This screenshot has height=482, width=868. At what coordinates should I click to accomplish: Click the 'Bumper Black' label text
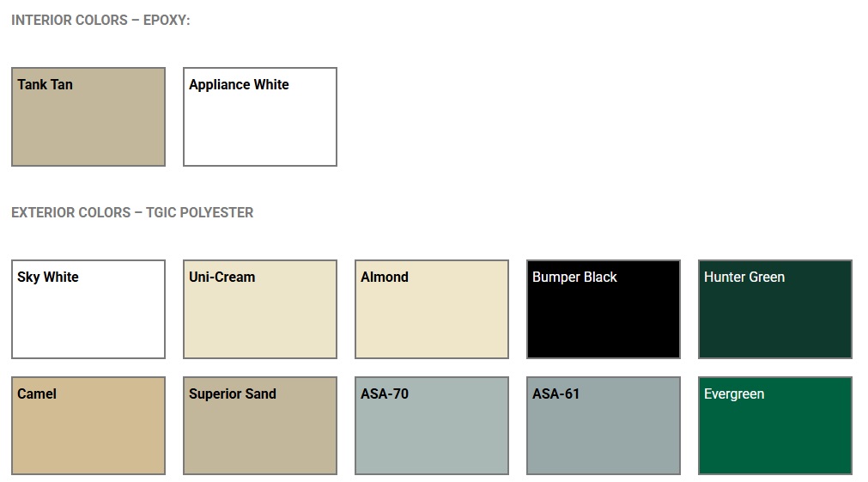tap(574, 277)
